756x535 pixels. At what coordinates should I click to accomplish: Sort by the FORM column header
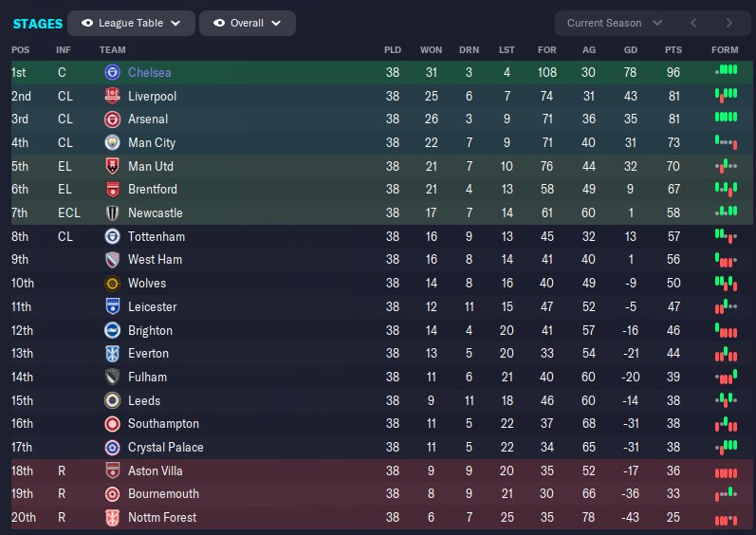[724, 49]
